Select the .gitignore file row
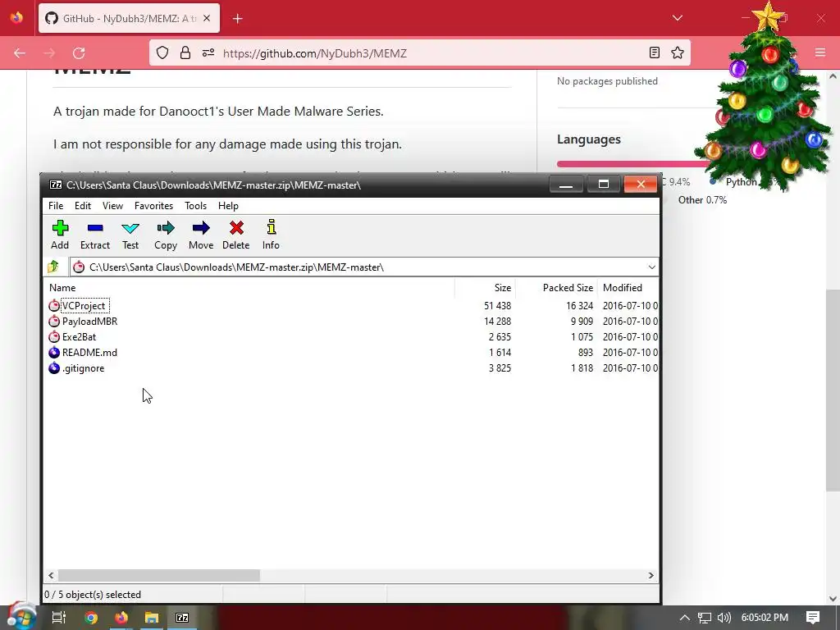 pos(353,368)
